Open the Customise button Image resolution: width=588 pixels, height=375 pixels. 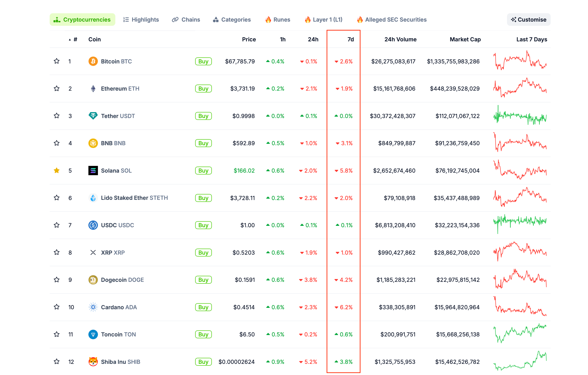click(528, 20)
